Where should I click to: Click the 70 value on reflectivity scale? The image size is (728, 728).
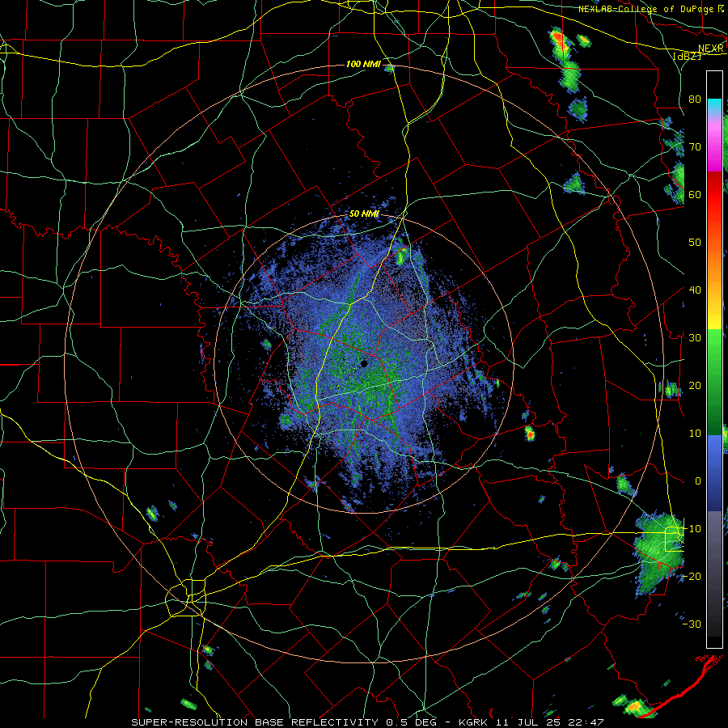pos(695,146)
